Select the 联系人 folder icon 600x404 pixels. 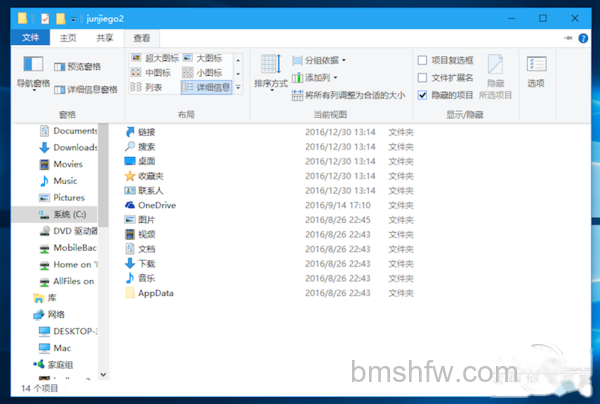130,191
